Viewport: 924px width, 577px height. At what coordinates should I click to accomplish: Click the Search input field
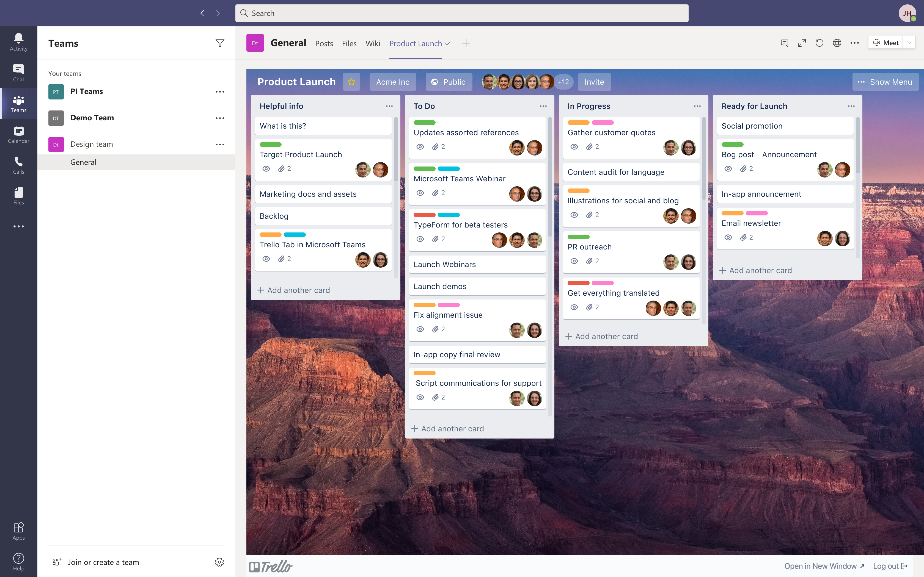pos(462,13)
